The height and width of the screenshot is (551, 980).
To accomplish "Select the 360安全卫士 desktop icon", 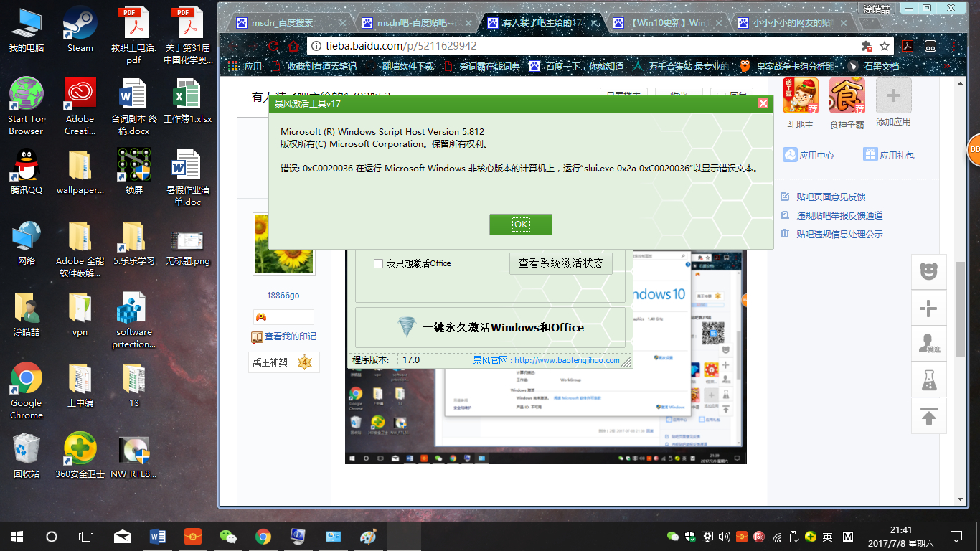I will pos(80,456).
